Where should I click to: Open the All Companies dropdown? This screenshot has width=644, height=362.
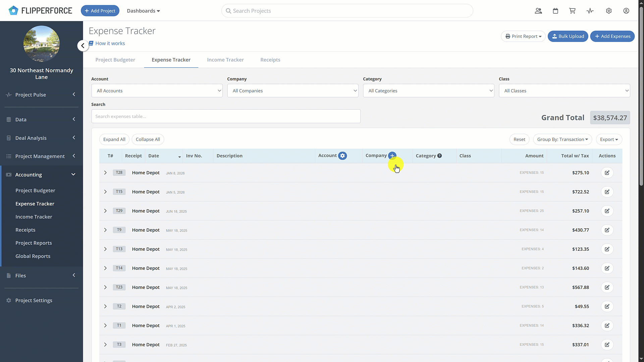tap(292, 90)
